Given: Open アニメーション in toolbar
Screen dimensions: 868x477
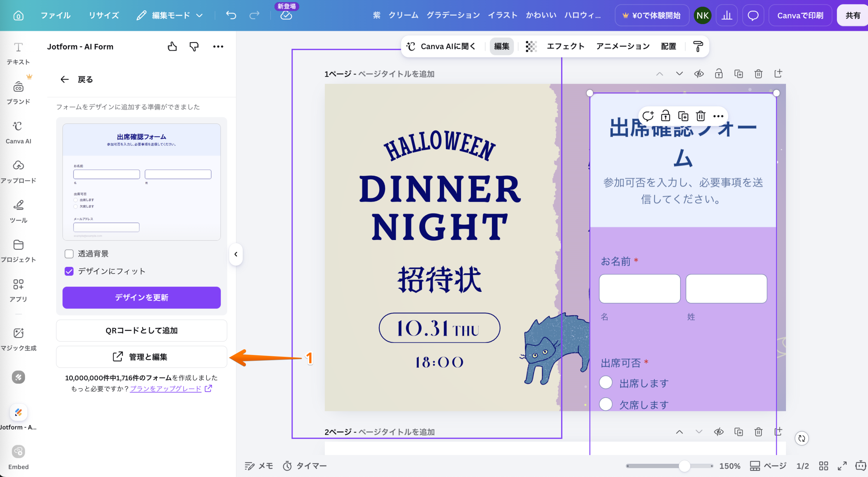Looking at the screenshot, I should (x=623, y=46).
